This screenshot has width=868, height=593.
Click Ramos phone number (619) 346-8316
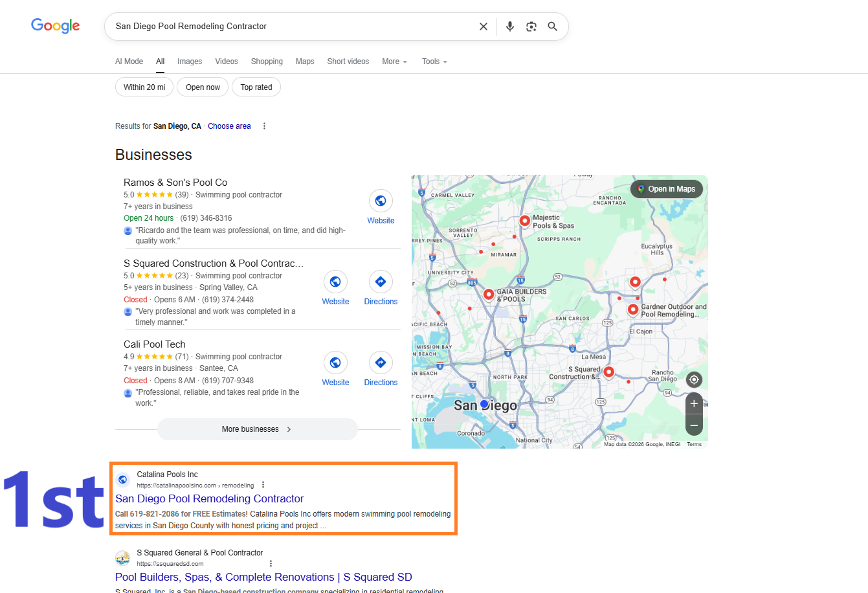coord(206,218)
